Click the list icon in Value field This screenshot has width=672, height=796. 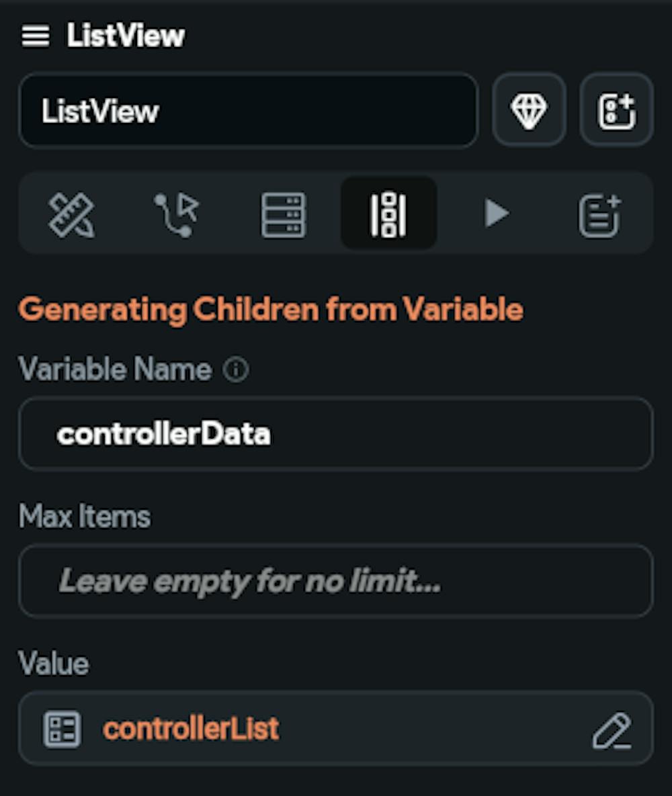[62, 729]
